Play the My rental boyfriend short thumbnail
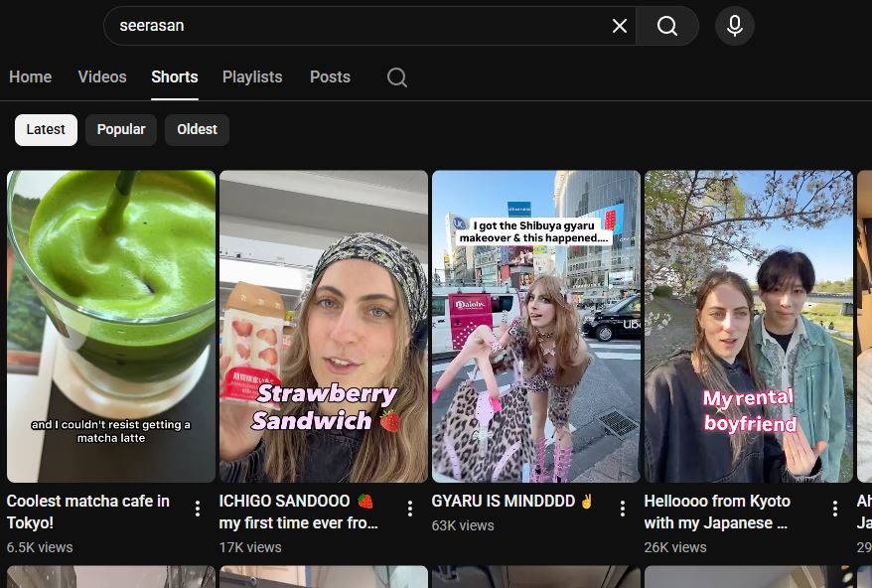The image size is (872, 588). 749,327
